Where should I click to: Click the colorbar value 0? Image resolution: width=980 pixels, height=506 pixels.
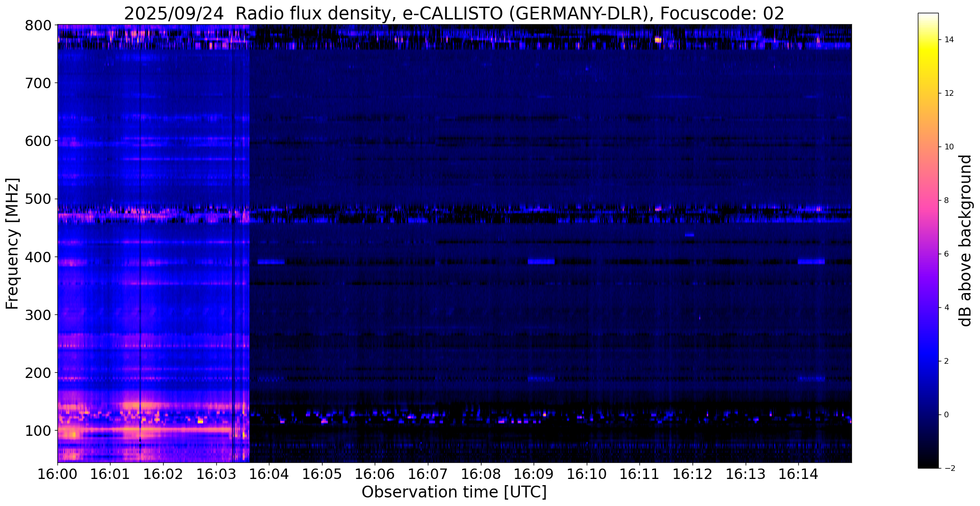pyautogui.click(x=947, y=415)
